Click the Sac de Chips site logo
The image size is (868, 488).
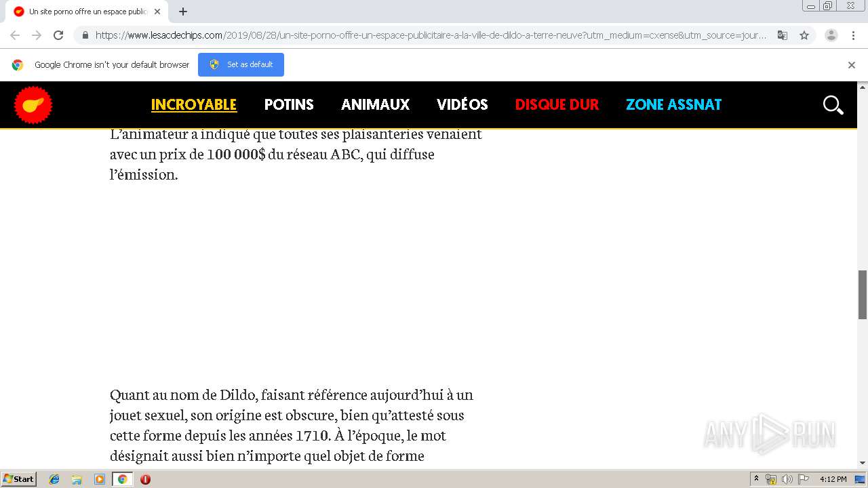coord(33,105)
